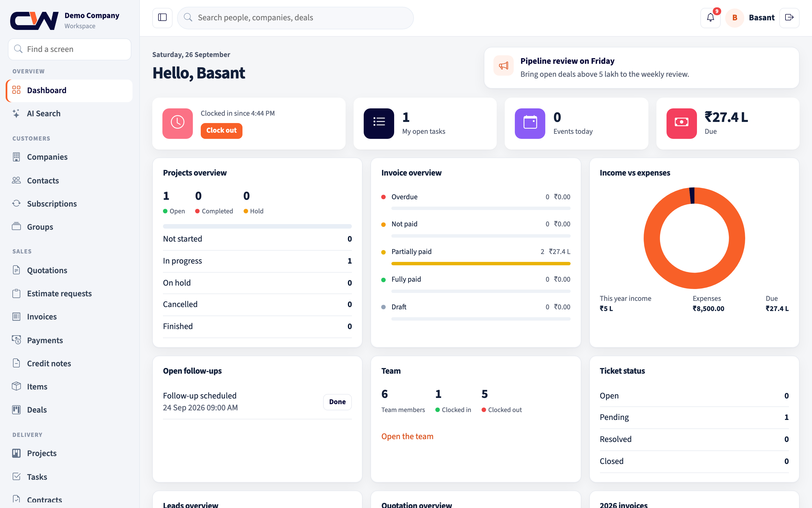The image size is (812, 508).
Task: Open Quotations under Sales
Action: point(69,270)
